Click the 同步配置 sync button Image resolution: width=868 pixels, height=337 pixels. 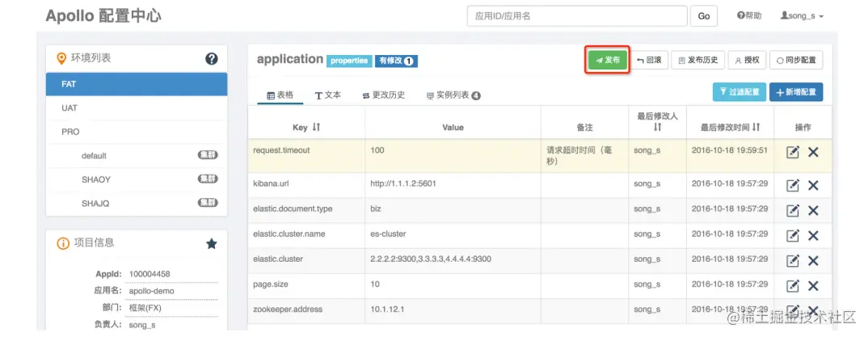796,60
